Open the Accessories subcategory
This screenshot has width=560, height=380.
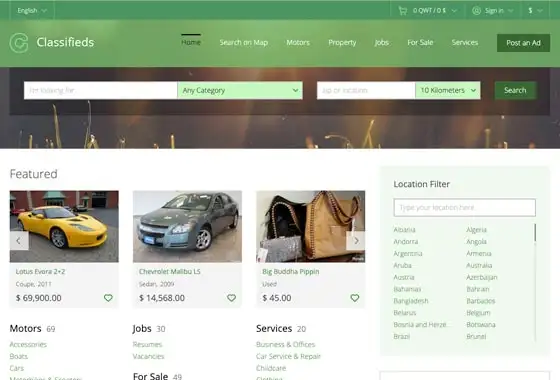click(x=28, y=344)
